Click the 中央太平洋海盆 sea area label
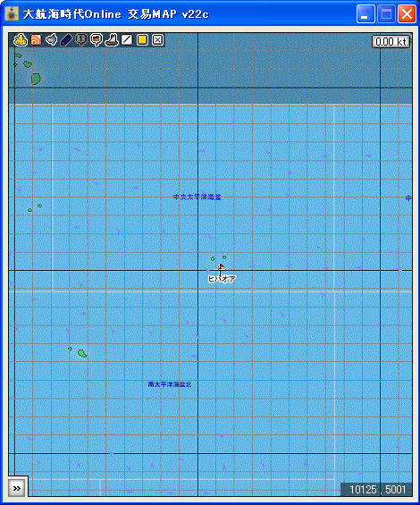Screen dimensions: 420x505 pyautogui.click(x=197, y=198)
